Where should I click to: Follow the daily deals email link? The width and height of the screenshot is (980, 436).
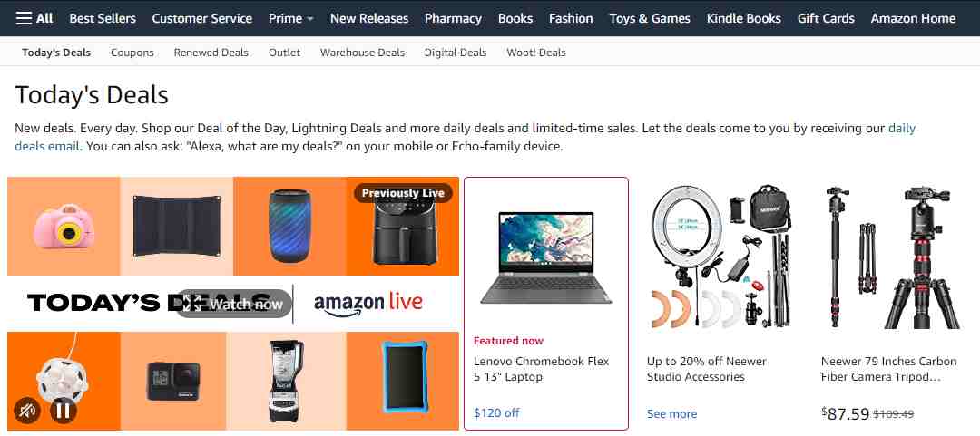coord(465,138)
